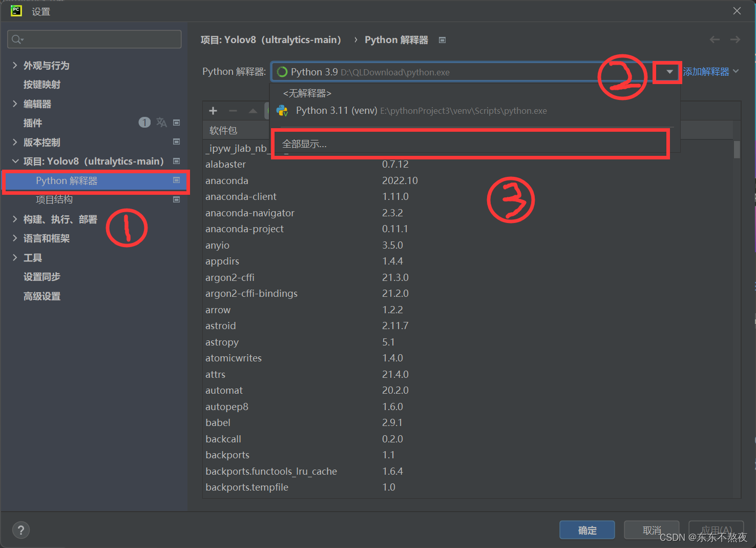756x548 pixels.
Task: Select the babel package row
Action: 468,423
